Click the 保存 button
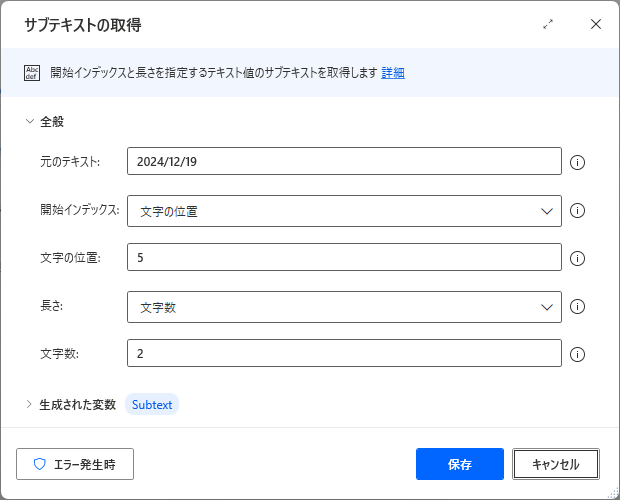Screen dimensions: 620x500 click(x=460, y=464)
